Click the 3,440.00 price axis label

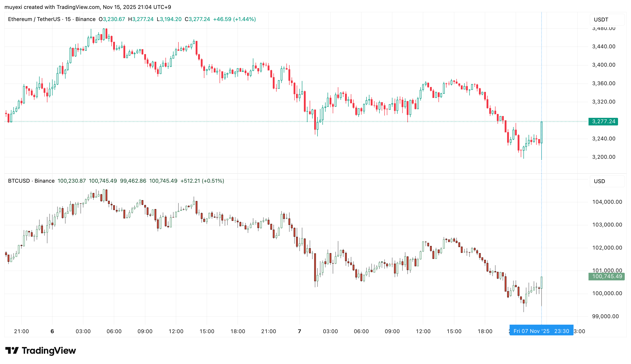click(x=603, y=47)
